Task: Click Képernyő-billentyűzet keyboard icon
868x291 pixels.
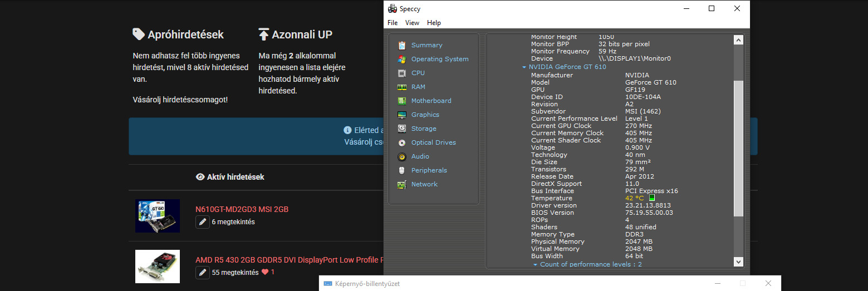Action: (x=328, y=283)
